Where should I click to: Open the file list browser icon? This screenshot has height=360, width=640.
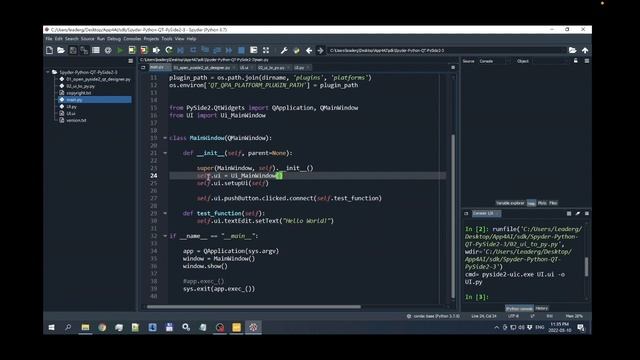[96, 50]
